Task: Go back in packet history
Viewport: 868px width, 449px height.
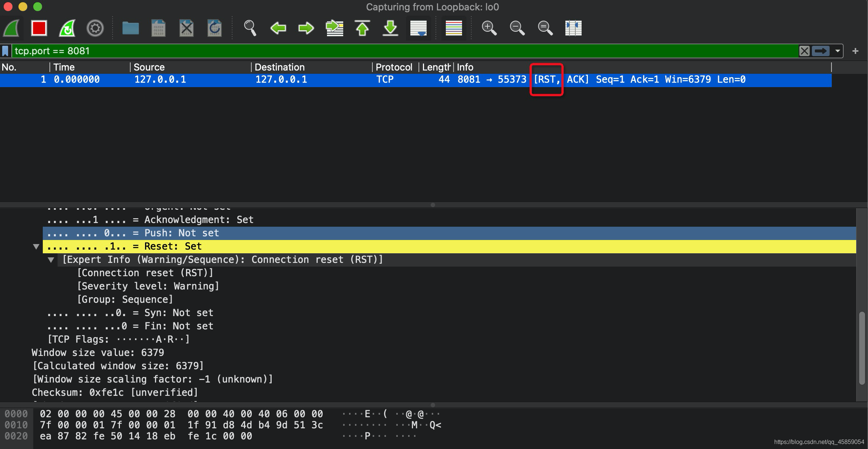Action: click(278, 28)
